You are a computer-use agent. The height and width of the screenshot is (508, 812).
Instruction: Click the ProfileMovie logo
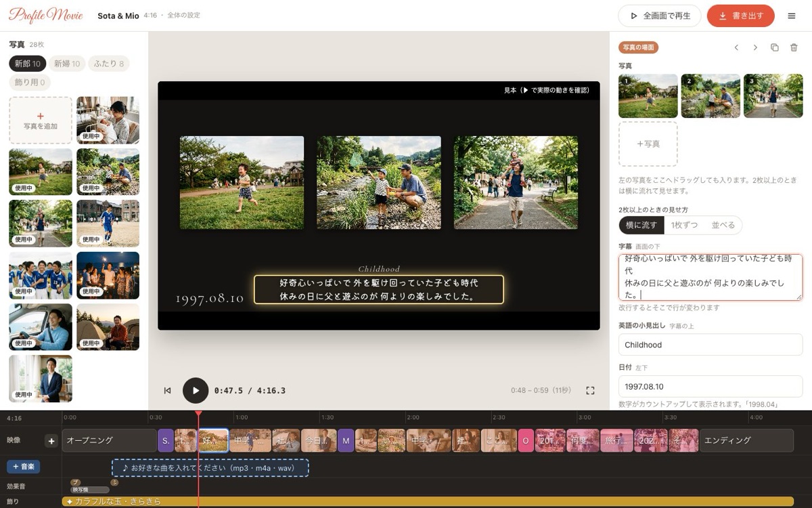pos(46,15)
